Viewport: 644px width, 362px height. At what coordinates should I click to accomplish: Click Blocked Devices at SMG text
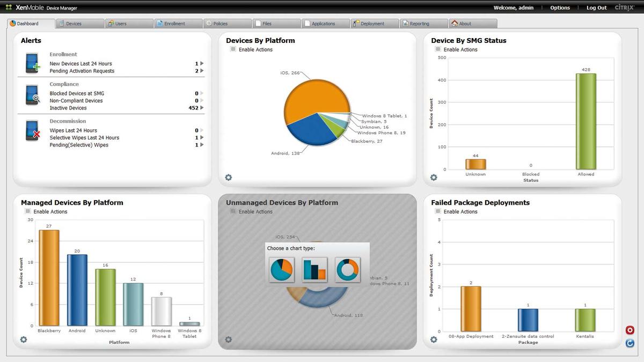click(77, 93)
